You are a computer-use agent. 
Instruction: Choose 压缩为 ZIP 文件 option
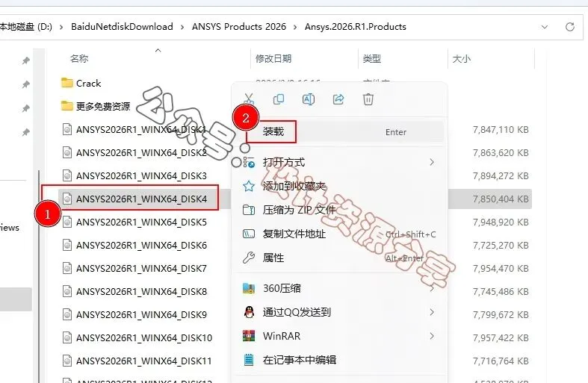point(339,210)
